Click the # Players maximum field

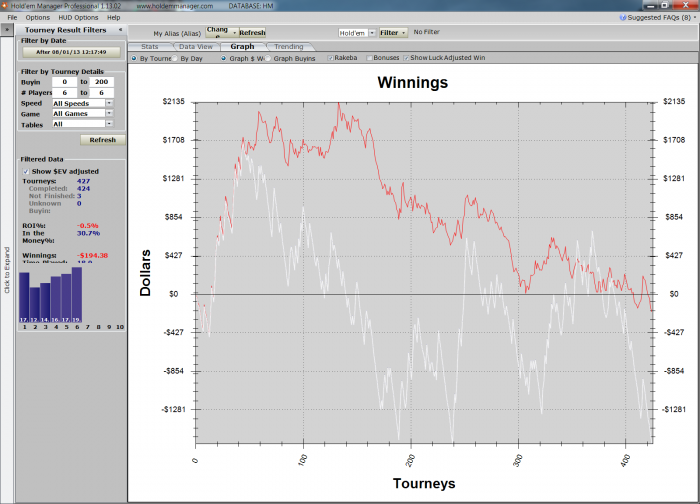pos(101,92)
